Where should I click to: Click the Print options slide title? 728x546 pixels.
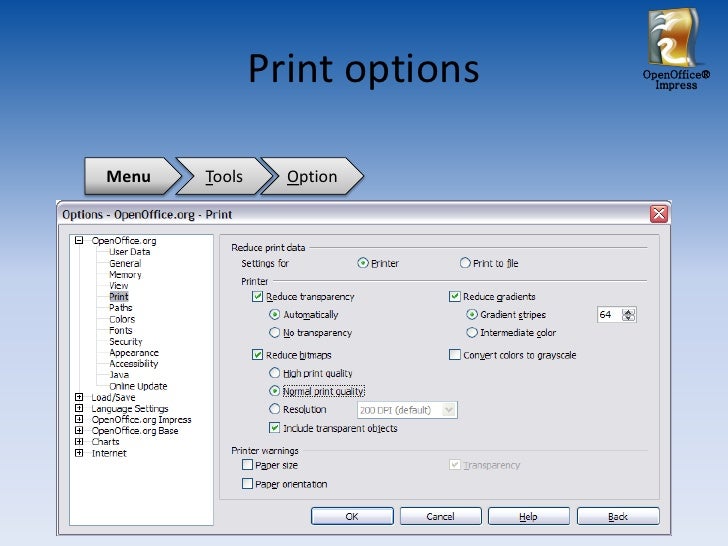(364, 69)
